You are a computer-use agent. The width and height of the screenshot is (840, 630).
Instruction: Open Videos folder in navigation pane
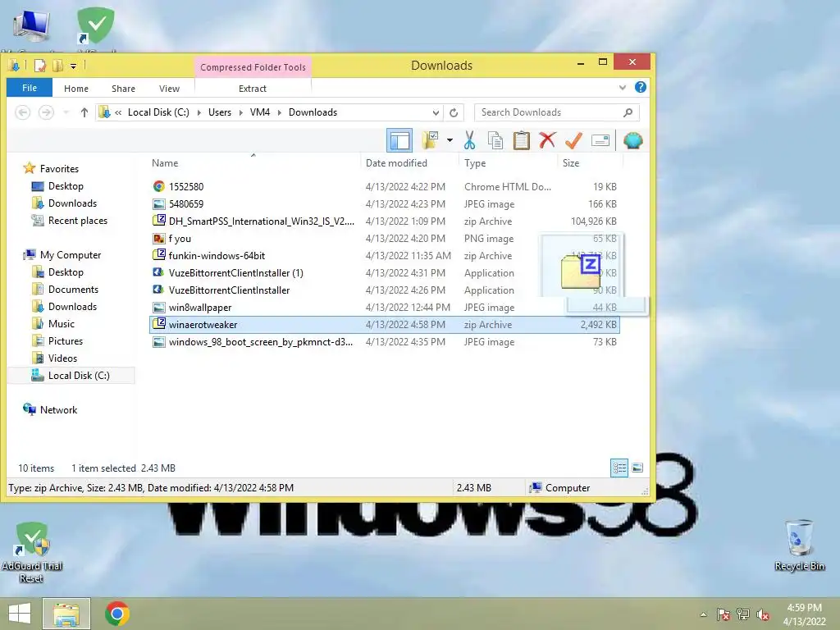[x=62, y=358]
